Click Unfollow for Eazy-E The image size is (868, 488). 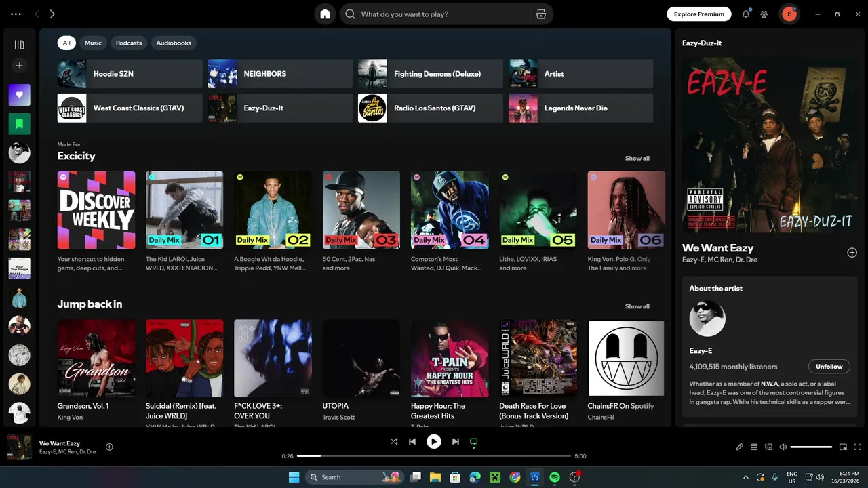click(829, 367)
